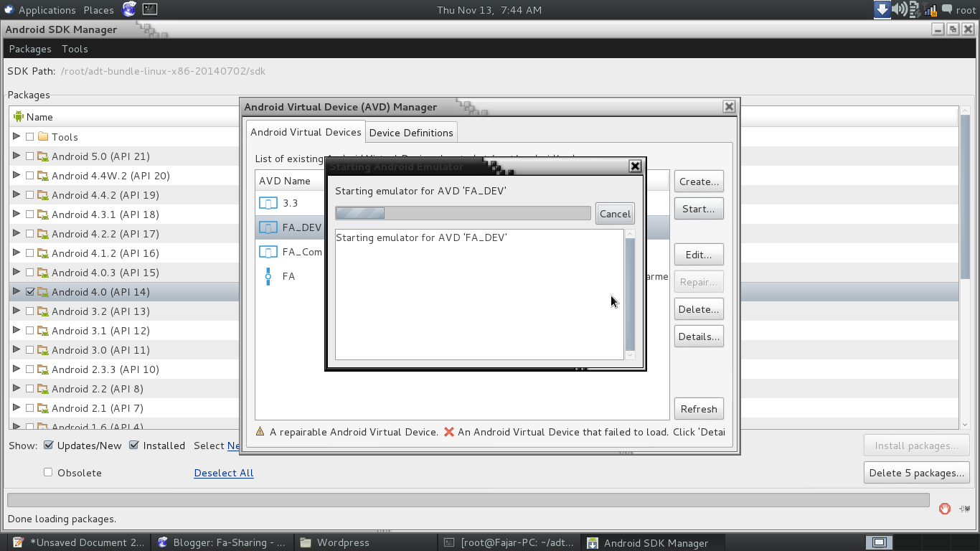Image resolution: width=980 pixels, height=551 pixels.
Task: Click the repairable device warning triangle icon
Action: 259,431
